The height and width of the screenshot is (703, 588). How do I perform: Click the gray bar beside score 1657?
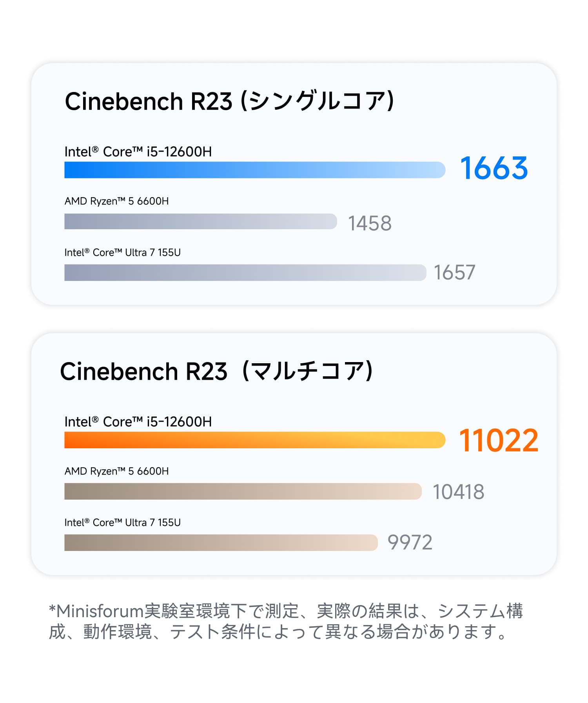(245, 272)
